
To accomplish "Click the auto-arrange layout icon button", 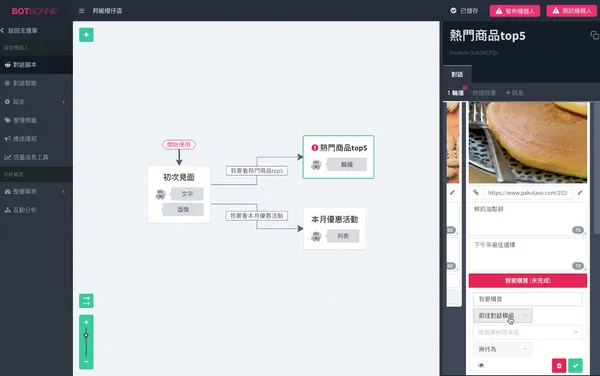I will click(86, 301).
